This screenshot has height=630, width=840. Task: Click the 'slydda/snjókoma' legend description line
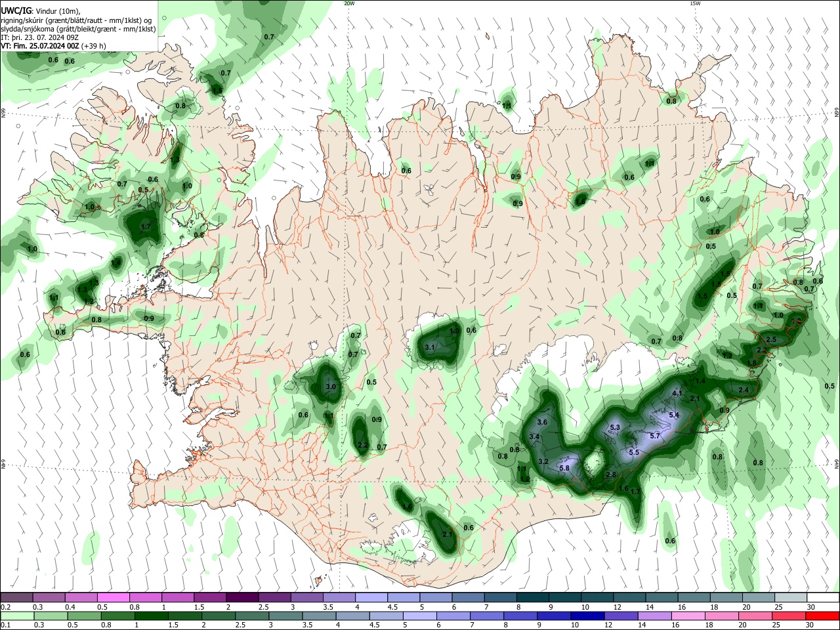tap(78, 29)
